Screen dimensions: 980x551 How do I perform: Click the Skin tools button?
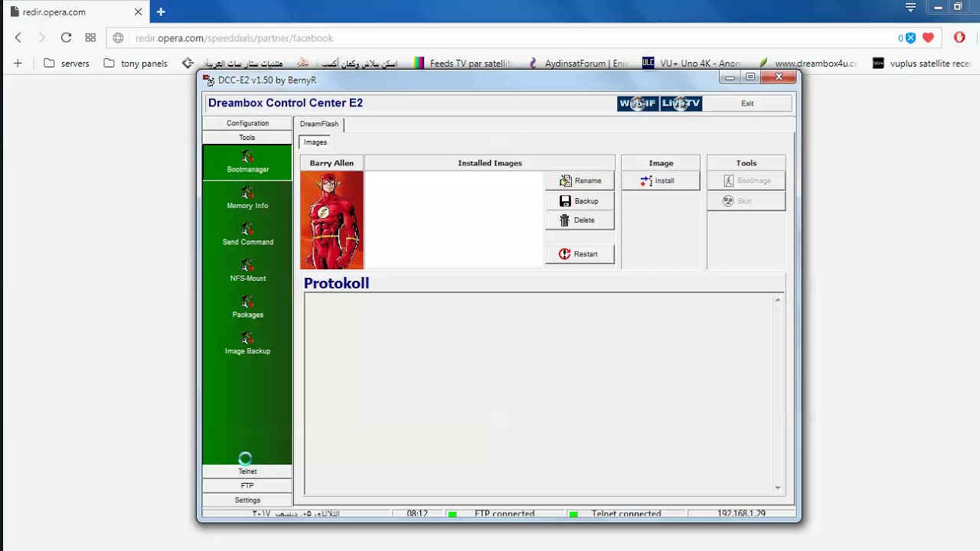pos(746,201)
